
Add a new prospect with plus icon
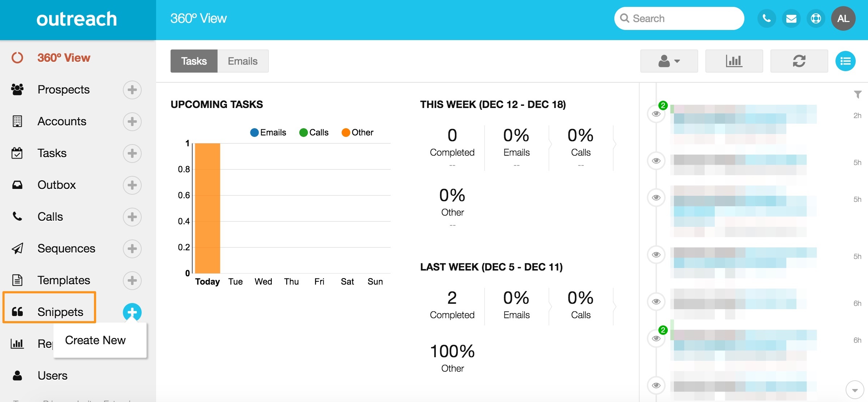(x=132, y=90)
